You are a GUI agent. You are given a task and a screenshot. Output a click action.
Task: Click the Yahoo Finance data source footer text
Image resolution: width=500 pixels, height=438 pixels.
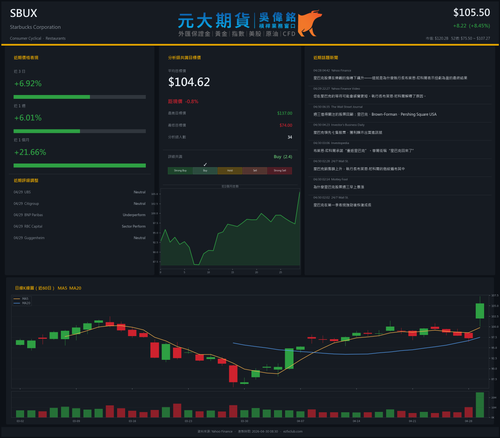(x=215, y=431)
